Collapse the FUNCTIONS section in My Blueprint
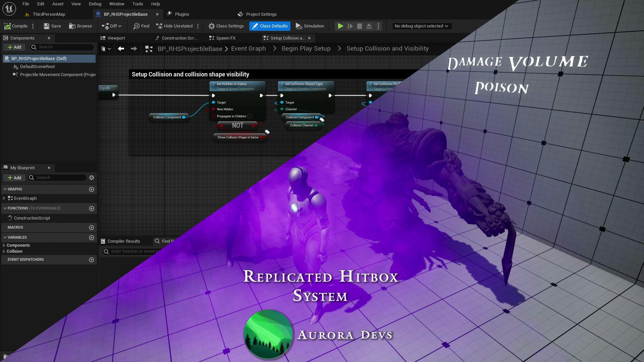 tap(4, 208)
